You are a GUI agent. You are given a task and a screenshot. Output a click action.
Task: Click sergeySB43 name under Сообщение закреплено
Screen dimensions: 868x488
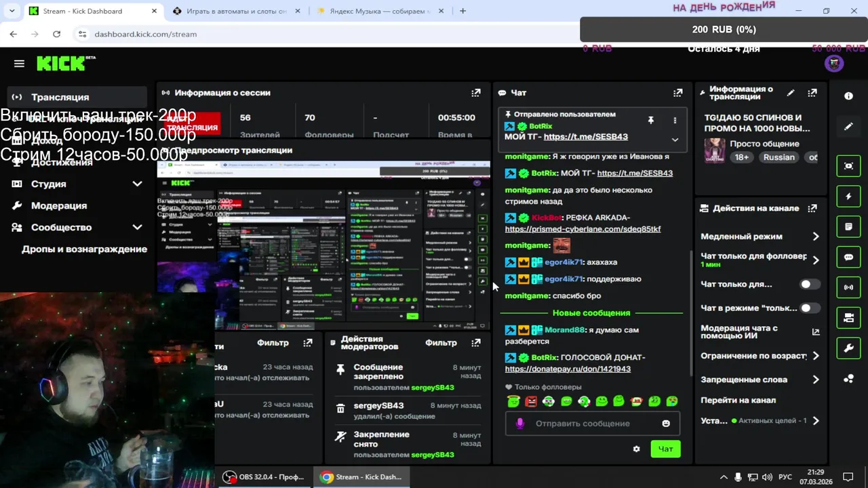(432, 388)
